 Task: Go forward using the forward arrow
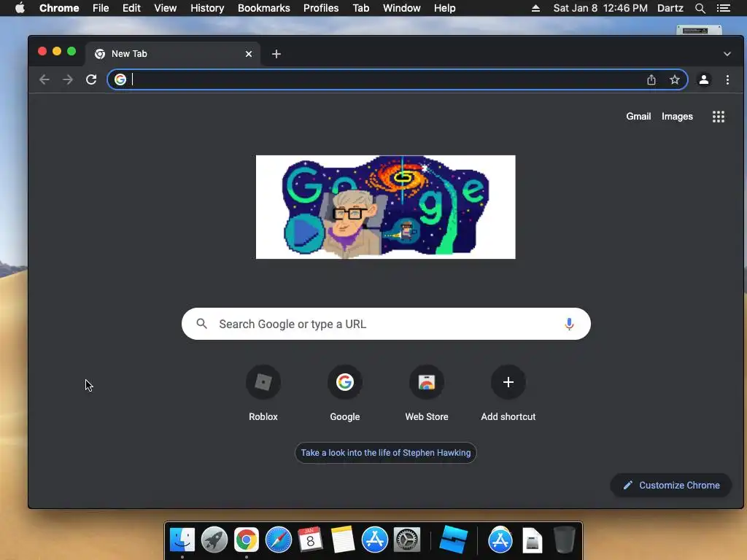pyautogui.click(x=68, y=79)
